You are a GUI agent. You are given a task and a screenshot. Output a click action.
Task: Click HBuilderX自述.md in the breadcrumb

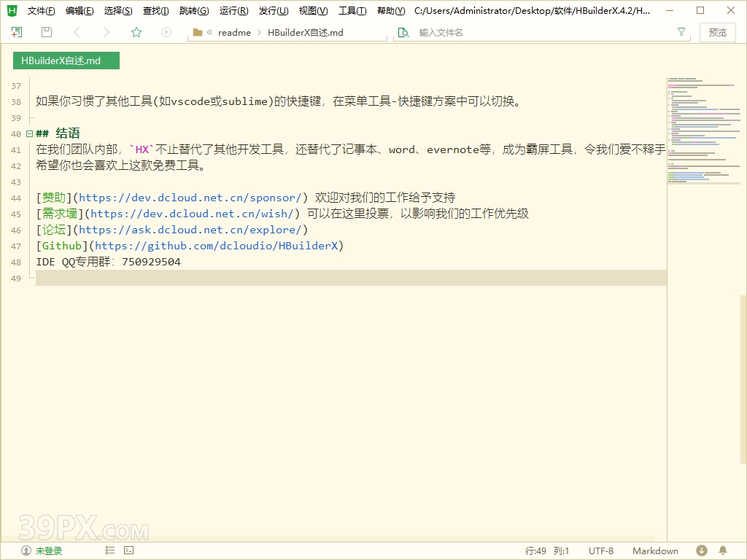tap(306, 32)
